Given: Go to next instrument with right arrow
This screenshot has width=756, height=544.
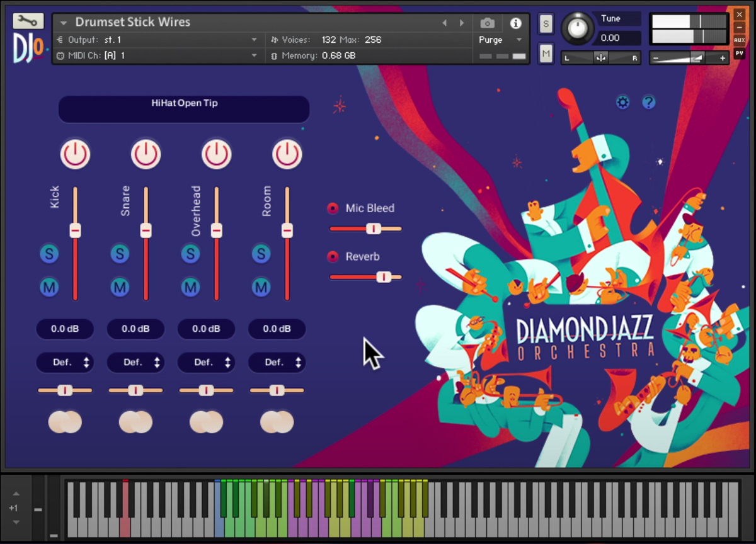Looking at the screenshot, I should (462, 23).
